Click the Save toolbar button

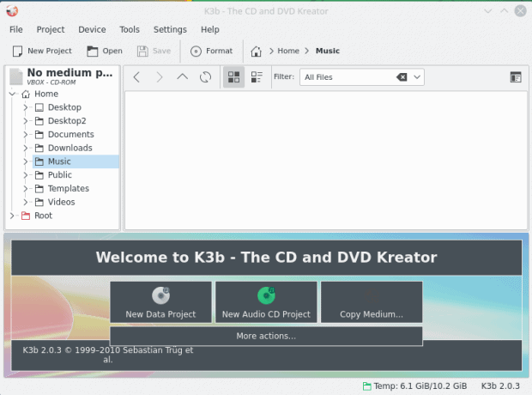click(x=154, y=51)
